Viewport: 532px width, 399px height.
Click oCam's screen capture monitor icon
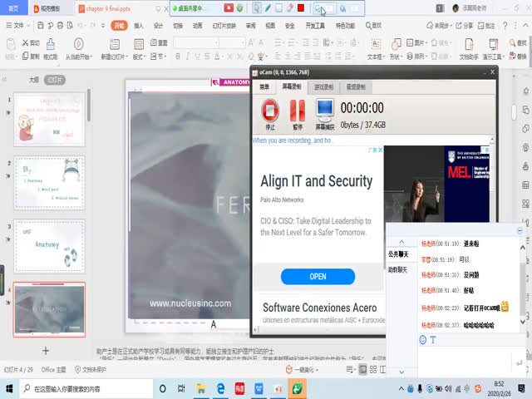pos(325,111)
